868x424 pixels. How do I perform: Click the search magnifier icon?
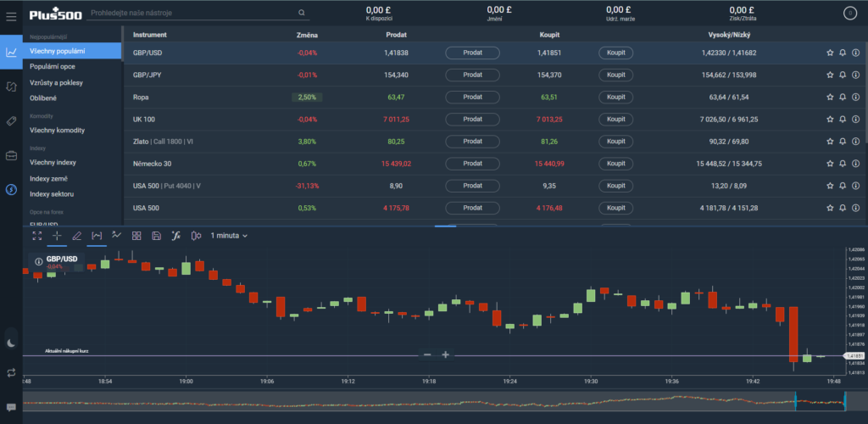(x=302, y=12)
